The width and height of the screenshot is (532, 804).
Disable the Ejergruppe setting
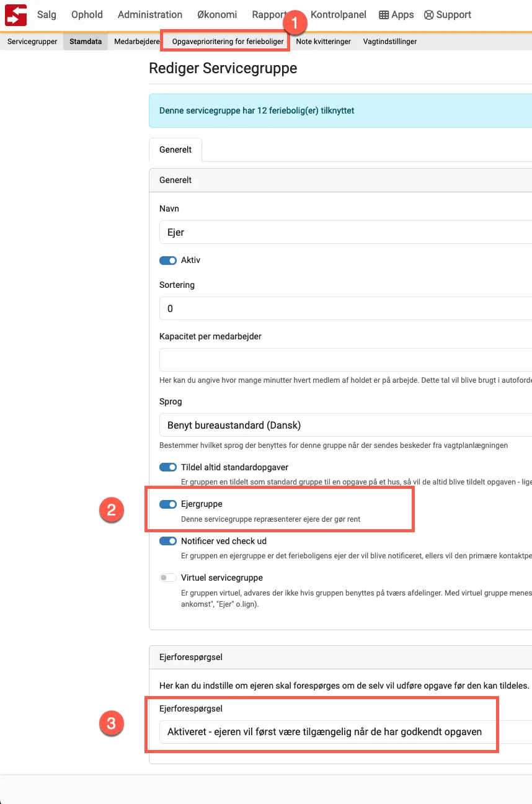(167, 504)
